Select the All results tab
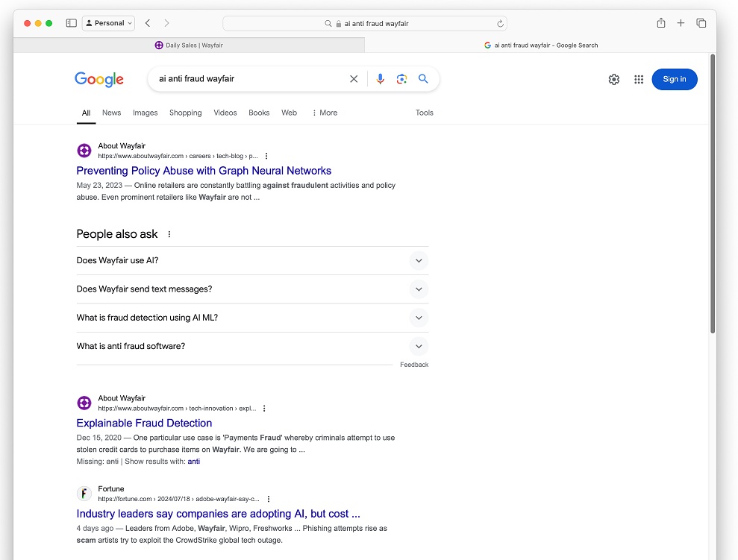 pyautogui.click(x=86, y=113)
